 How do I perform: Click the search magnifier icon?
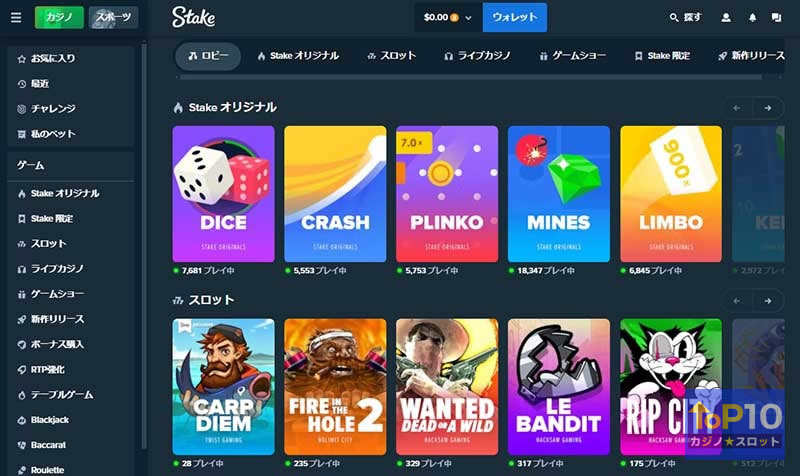pos(673,17)
